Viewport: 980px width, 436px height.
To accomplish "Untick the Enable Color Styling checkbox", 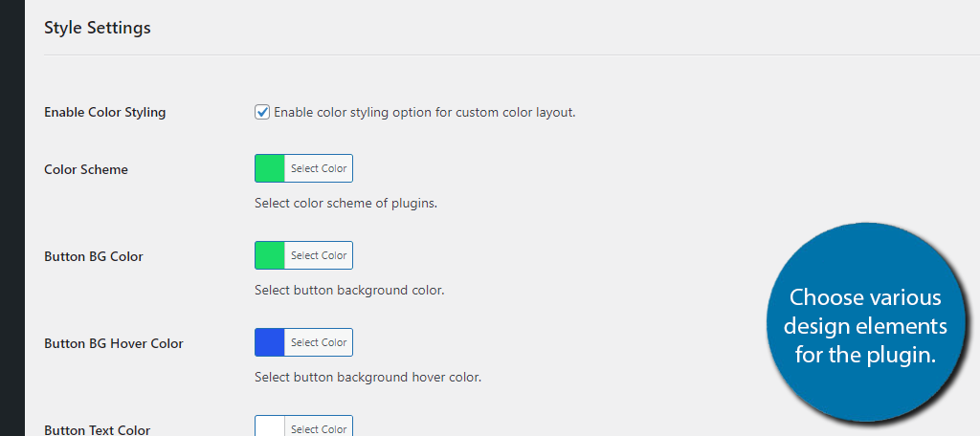I will (x=262, y=113).
